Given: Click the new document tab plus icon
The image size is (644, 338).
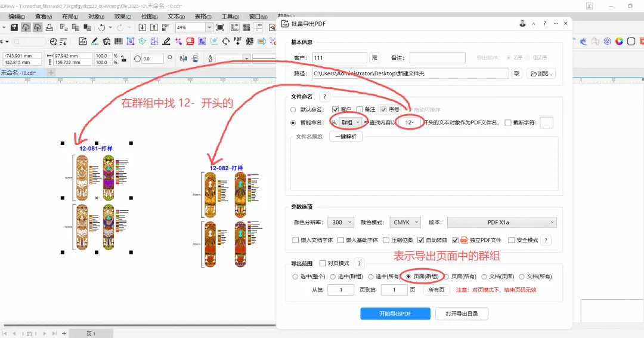Looking at the screenshot, I should click(51, 73).
